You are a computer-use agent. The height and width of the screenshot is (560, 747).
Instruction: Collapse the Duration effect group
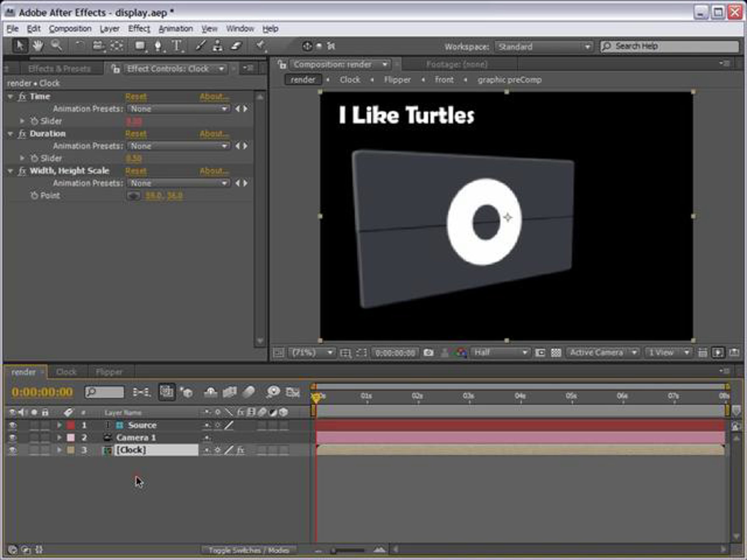pyautogui.click(x=11, y=134)
